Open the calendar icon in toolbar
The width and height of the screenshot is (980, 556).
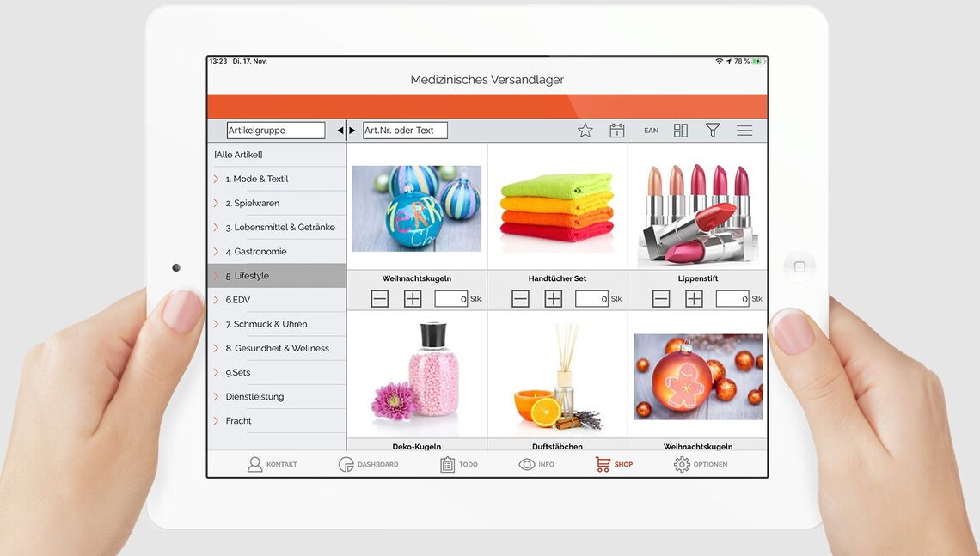coord(616,131)
